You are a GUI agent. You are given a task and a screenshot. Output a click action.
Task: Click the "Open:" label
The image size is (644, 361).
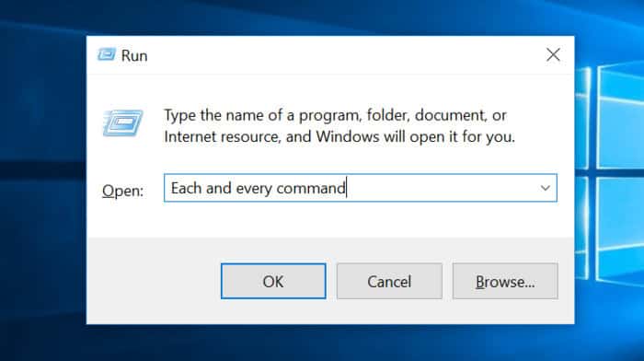(x=122, y=191)
